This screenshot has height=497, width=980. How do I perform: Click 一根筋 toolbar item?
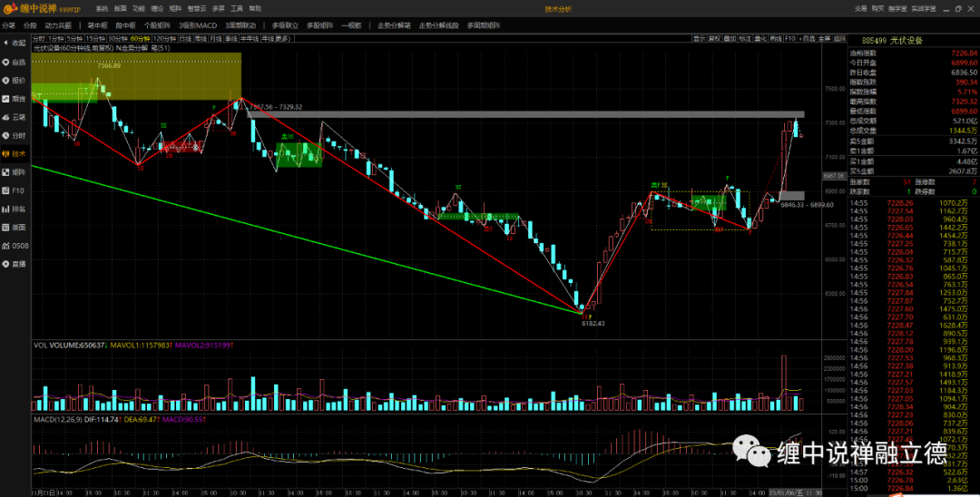point(351,25)
